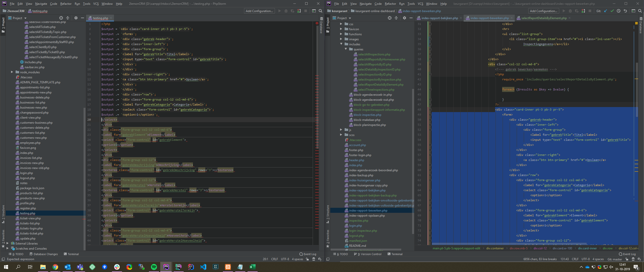Click Add Configuration button in right window
The image size is (644, 272).
[543, 11]
